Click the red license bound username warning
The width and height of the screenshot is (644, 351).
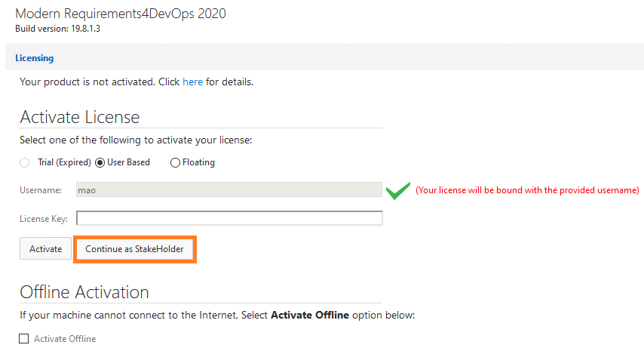527,190
